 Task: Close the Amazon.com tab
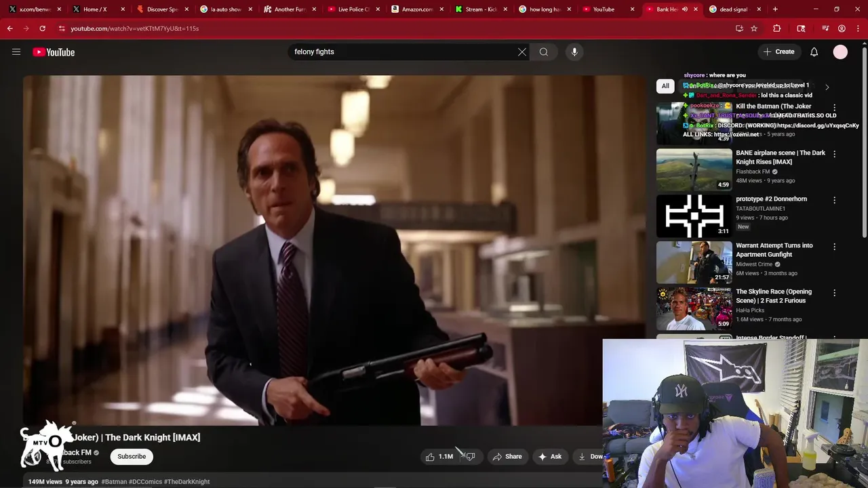coord(441,9)
